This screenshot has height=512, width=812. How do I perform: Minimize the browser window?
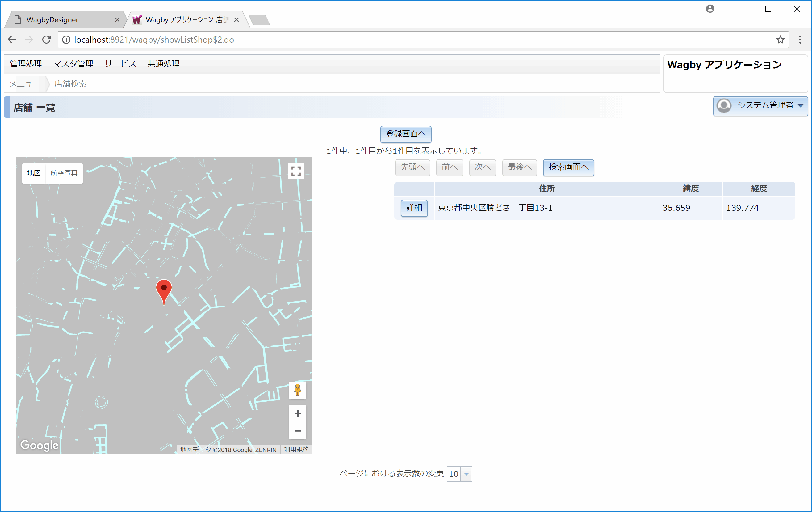click(x=740, y=9)
